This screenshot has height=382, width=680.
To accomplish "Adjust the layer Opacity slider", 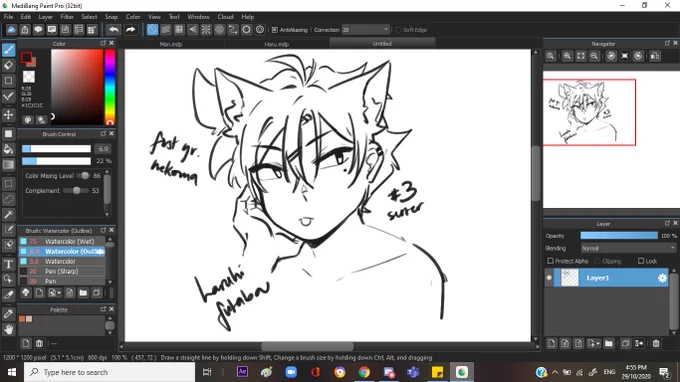I will click(x=619, y=235).
